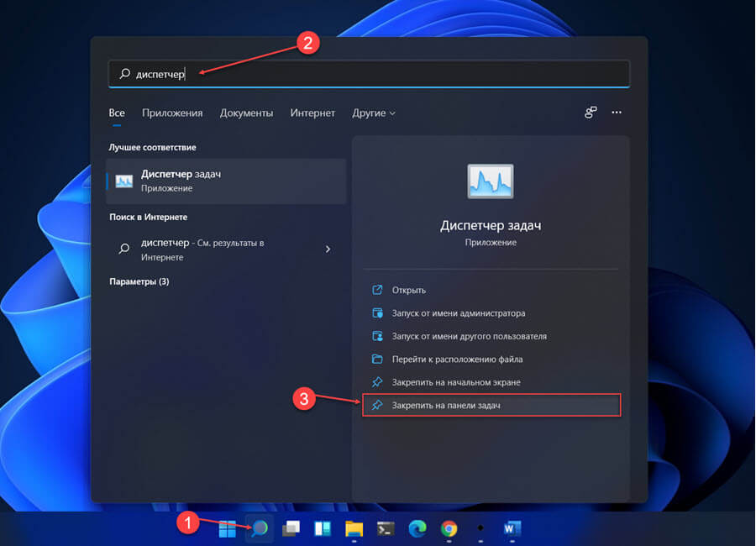Image resolution: width=756 pixels, height=546 pixels.
Task: Expand web result with the right chevron
Action: pyautogui.click(x=328, y=249)
